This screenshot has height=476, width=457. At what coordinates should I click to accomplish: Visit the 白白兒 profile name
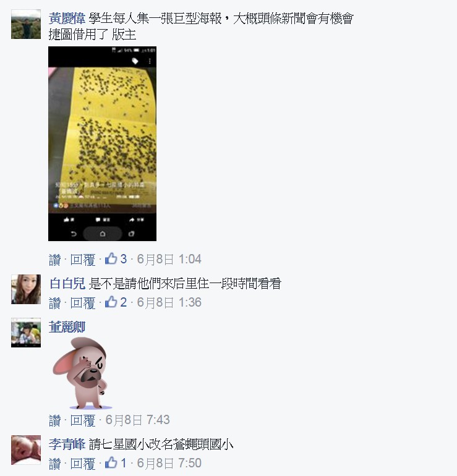pos(67,284)
